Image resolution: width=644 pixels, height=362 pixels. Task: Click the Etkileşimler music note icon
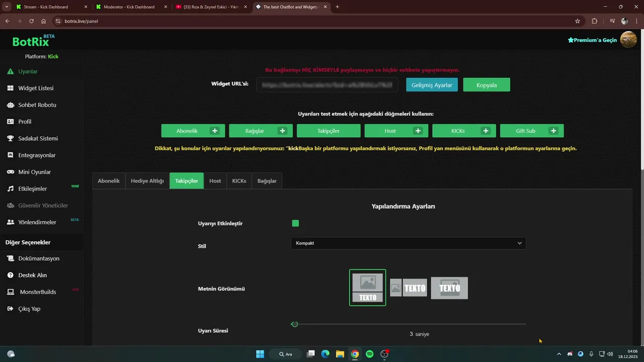[x=10, y=189]
